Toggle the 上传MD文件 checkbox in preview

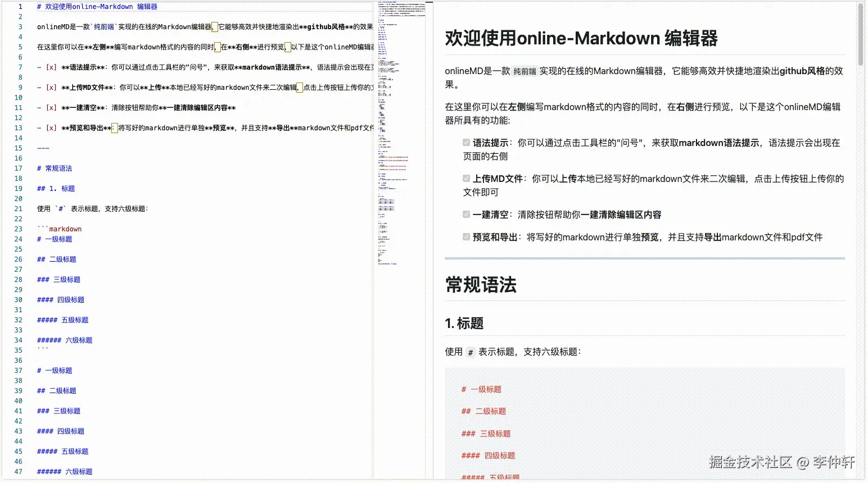click(x=466, y=179)
